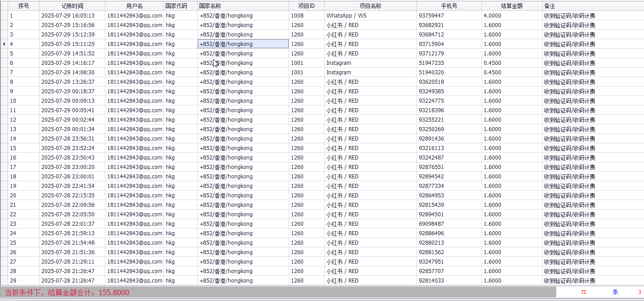Screen dimensions: 644x301
Task: Click the 国家代码 column header
Action: coord(181,6)
